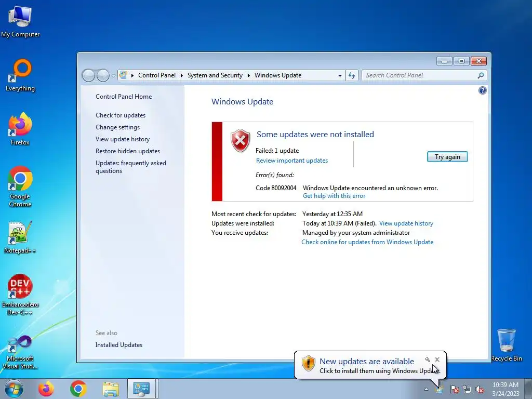
Task: Open Windows Explorer from the taskbar
Action: [111, 389]
